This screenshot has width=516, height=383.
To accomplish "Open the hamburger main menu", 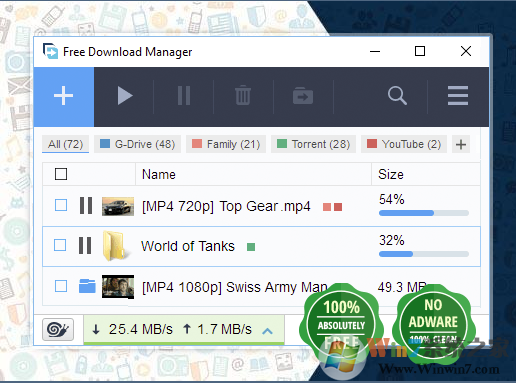I will click(458, 96).
